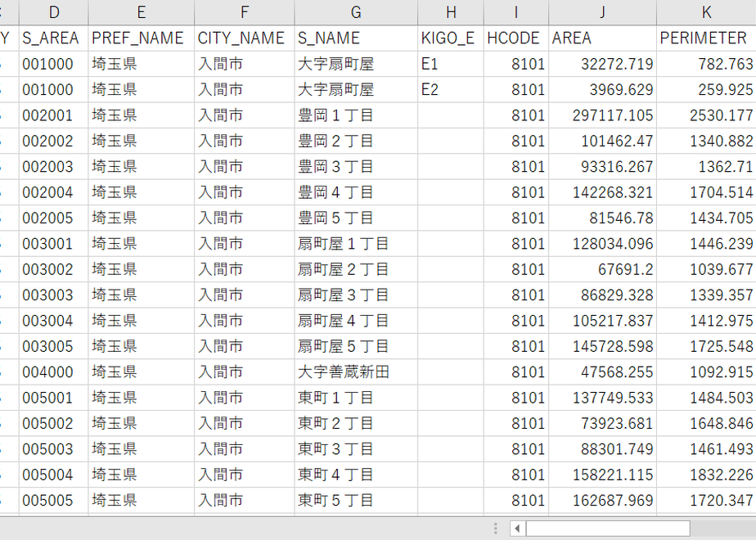Image resolution: width=756 pixels, height=540 pixels.
Task: Select cell with area 32272.719
Action: (x=602, y=64)
